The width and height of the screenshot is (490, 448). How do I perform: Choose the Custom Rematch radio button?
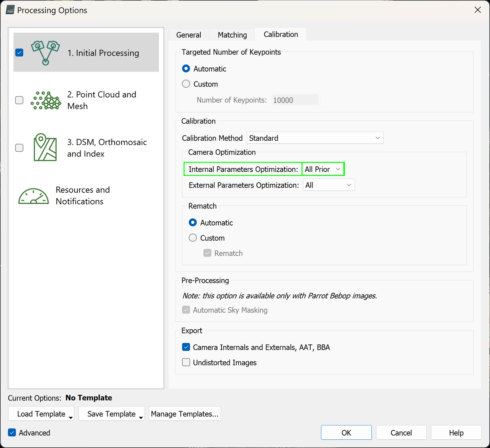pos(193,238)
